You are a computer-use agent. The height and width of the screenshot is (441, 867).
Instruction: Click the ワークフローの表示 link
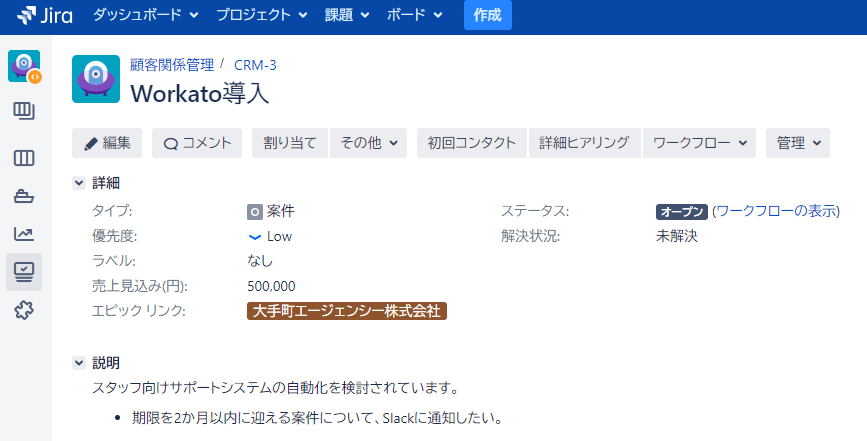(776, 211)
